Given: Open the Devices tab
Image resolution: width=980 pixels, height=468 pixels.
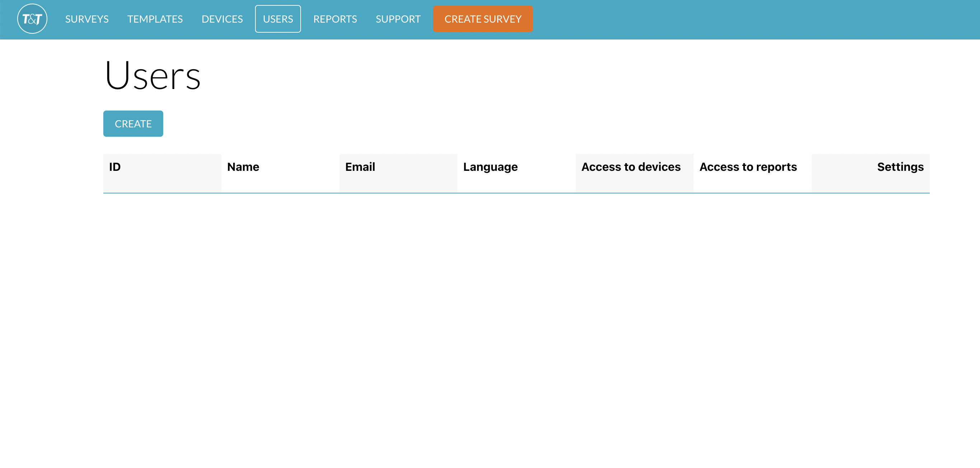Looking at the screenshot, I should tap(222, 19).
